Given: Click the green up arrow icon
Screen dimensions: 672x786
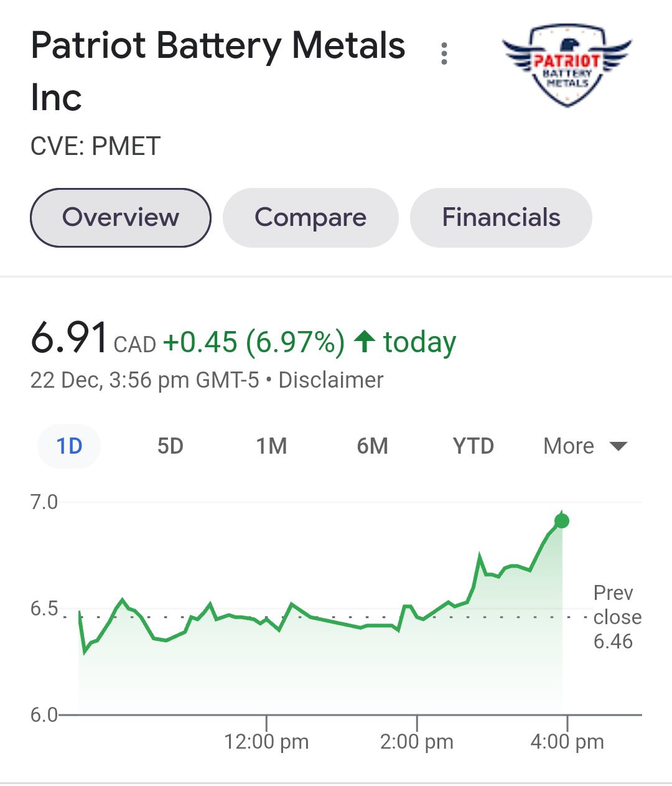Looking at the screenshot, I should pos(365,342).
